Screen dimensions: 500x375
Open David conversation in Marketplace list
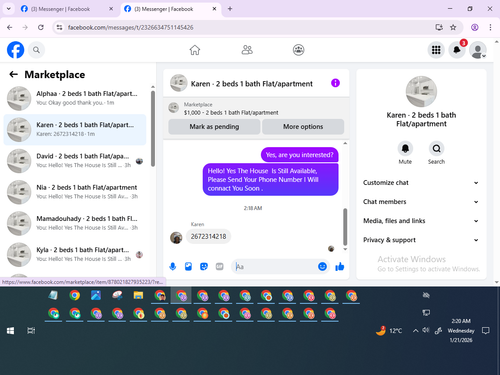point(75,161)
